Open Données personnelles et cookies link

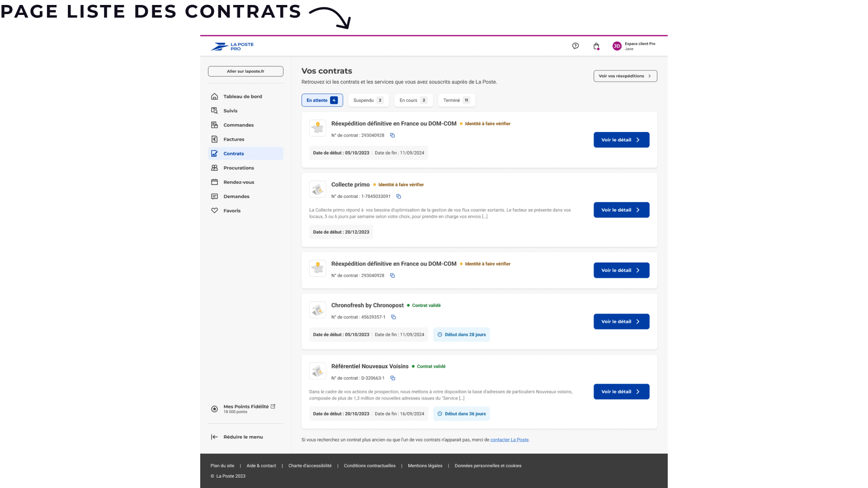[x=488, y=466]
